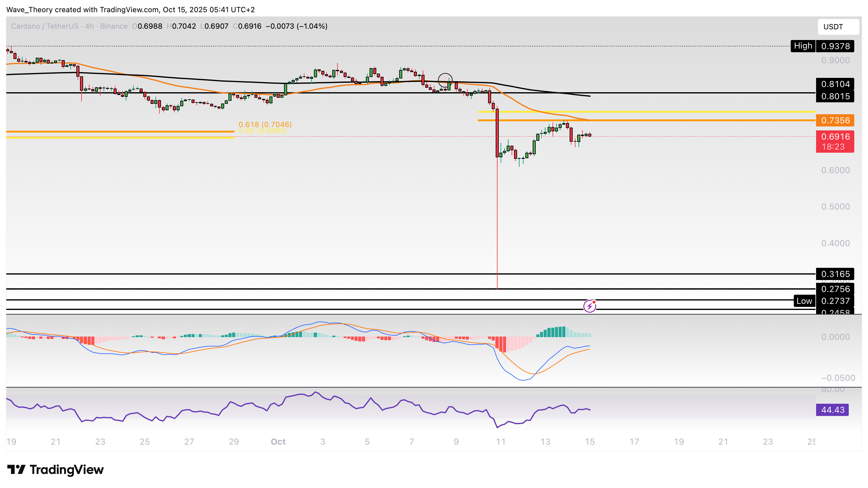Click the Cardano / TetherUS symbol title
The height and width of the screenshot is (488, 868).
pyautogui.click(x=45, y=26)
